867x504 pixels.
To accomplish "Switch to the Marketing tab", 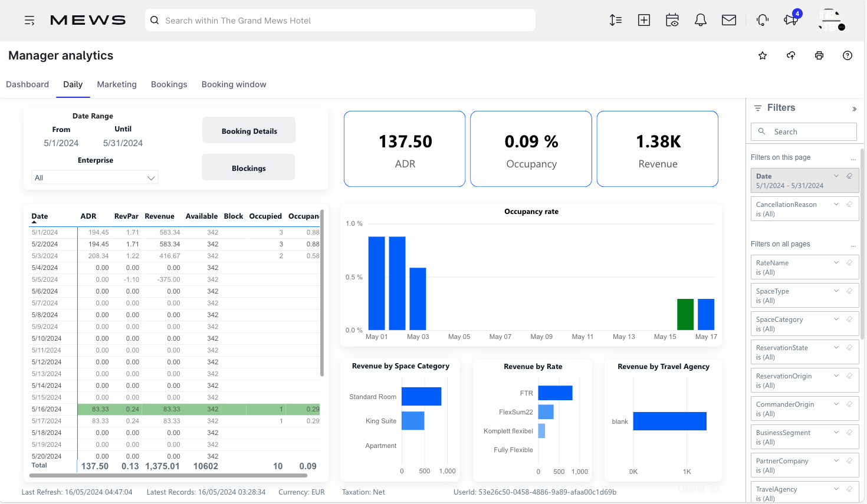I will 116,84.
